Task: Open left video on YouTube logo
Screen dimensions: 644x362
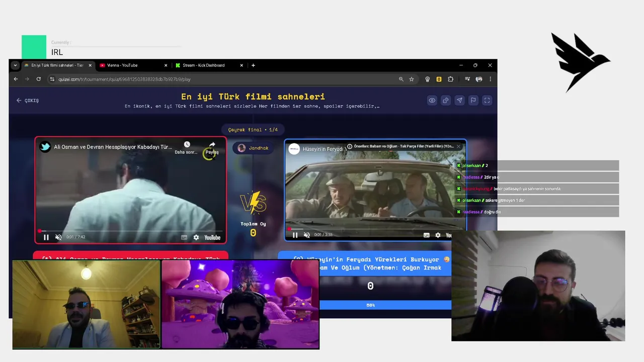Action: click(212, 237)
